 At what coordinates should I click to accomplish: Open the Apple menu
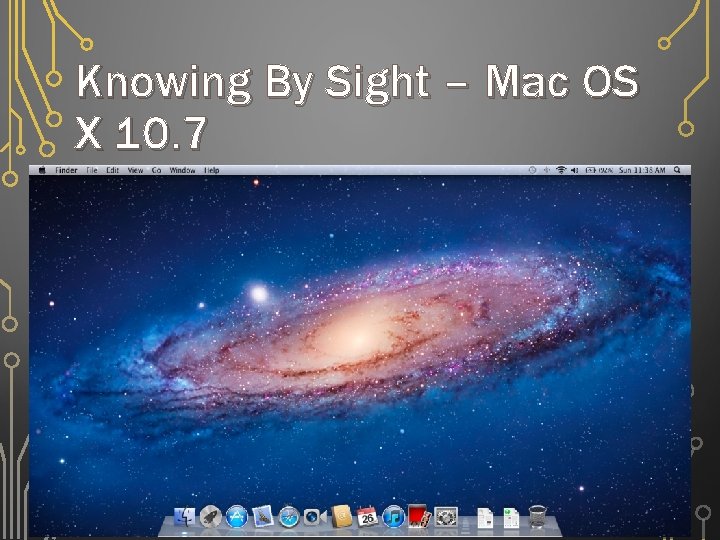click(42, 170)
